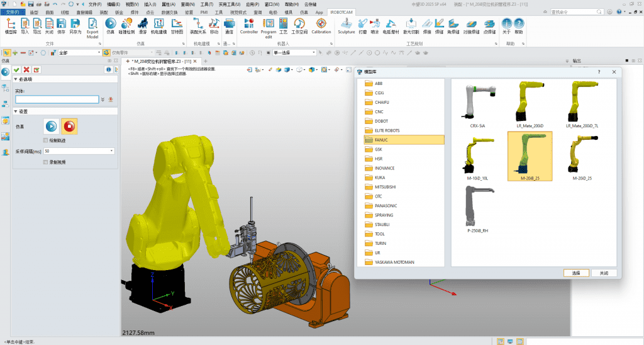Image resolution: width=644 pixels, height=345 pixels.
Task: Click the 选择 button in model library
Action: (x=576, y=273)
